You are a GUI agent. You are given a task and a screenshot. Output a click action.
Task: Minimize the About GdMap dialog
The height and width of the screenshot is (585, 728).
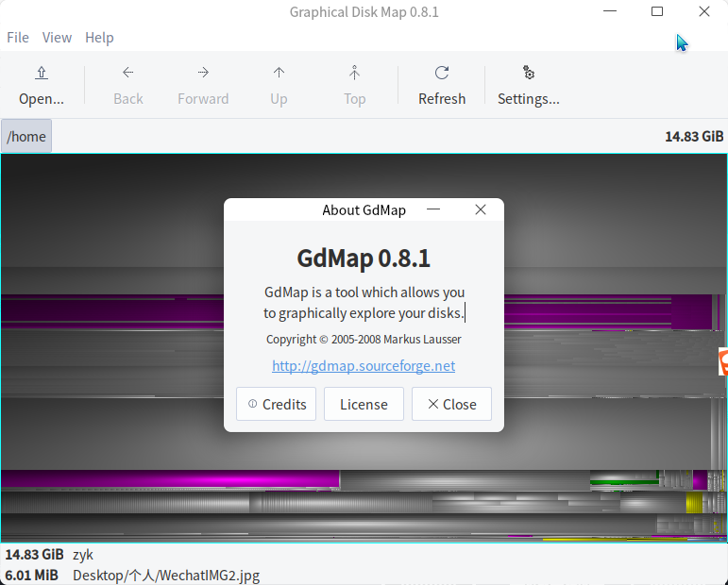tap(433, 209)
